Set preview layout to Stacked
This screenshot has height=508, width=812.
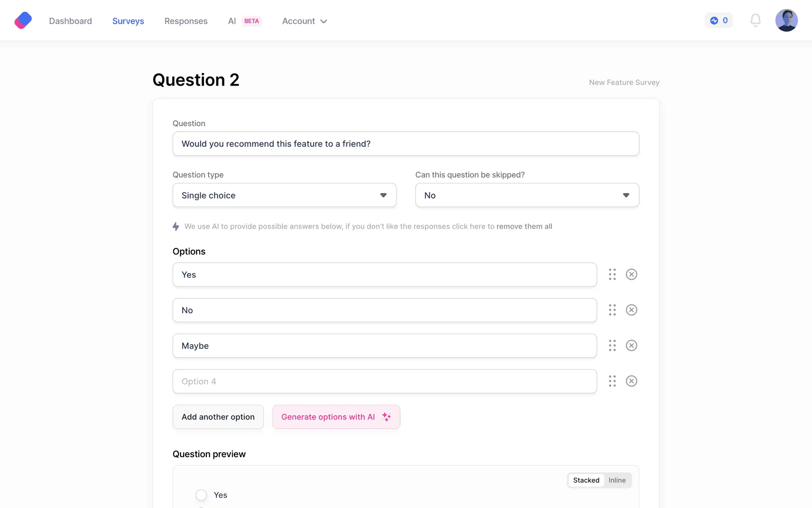click(x=586, y=480)
